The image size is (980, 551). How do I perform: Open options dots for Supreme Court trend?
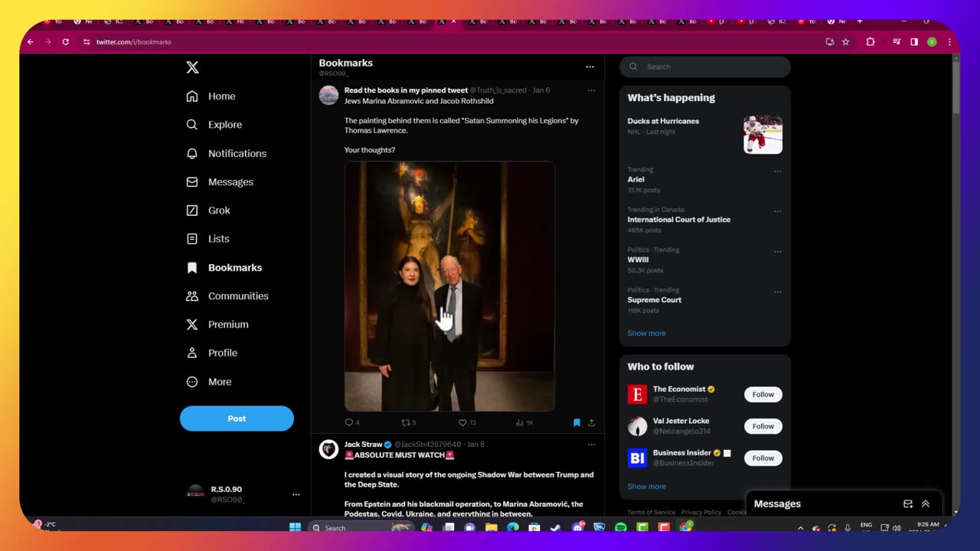[778, 292]
